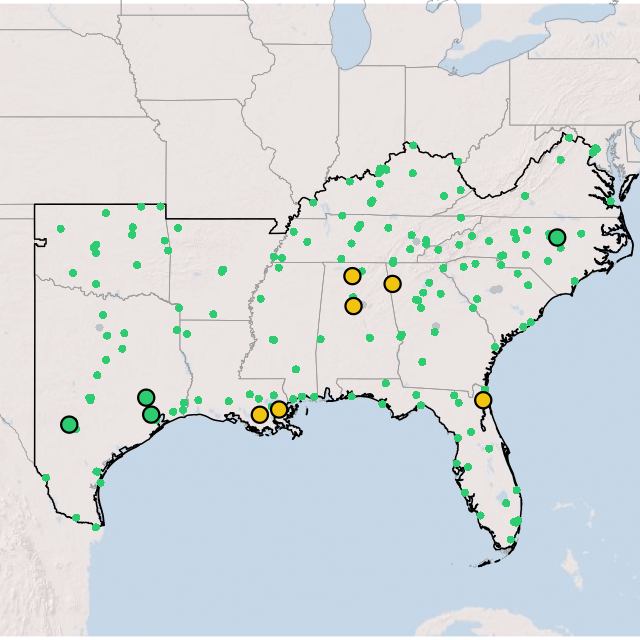The image size is (640, 640).
Task: Click the yellow marker on Florida's northeast coast
Action: pos(483,400)
